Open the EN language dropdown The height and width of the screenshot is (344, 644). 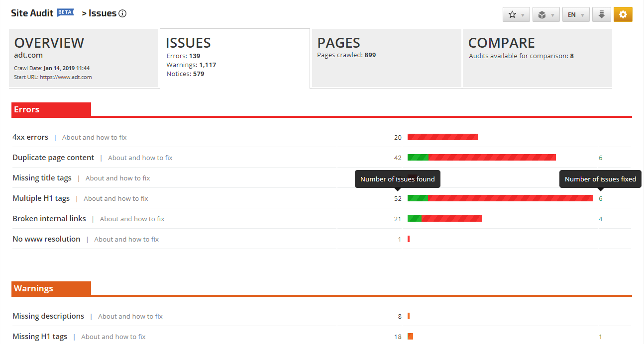coord(576,14)
